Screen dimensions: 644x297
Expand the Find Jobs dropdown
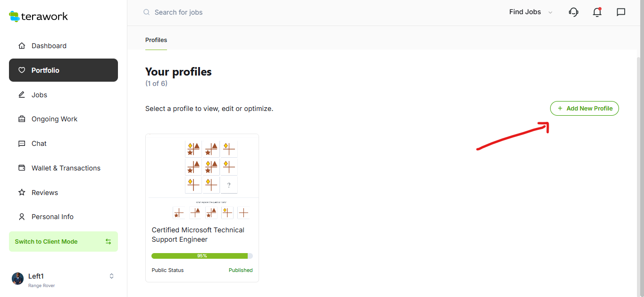[x=530, y=12]
